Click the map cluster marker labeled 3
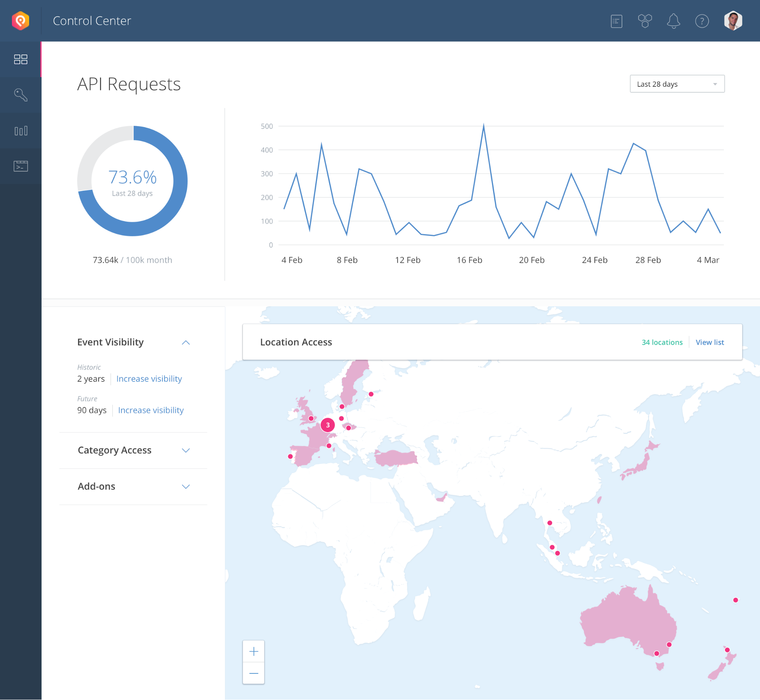This screenshot has height=700, width=760. pos(328,425)
